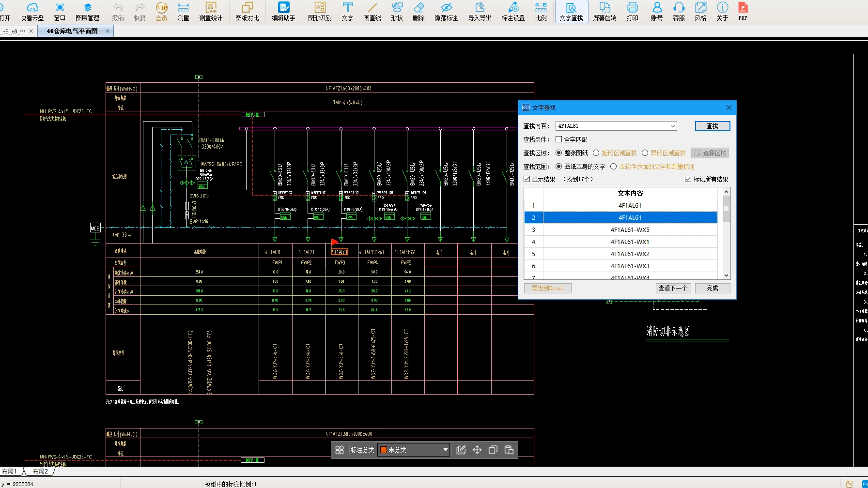The image size is (868, 488).
Task: Click the edit annotation pencil icon
Action: pyautogui.click(x=461, y=450)
